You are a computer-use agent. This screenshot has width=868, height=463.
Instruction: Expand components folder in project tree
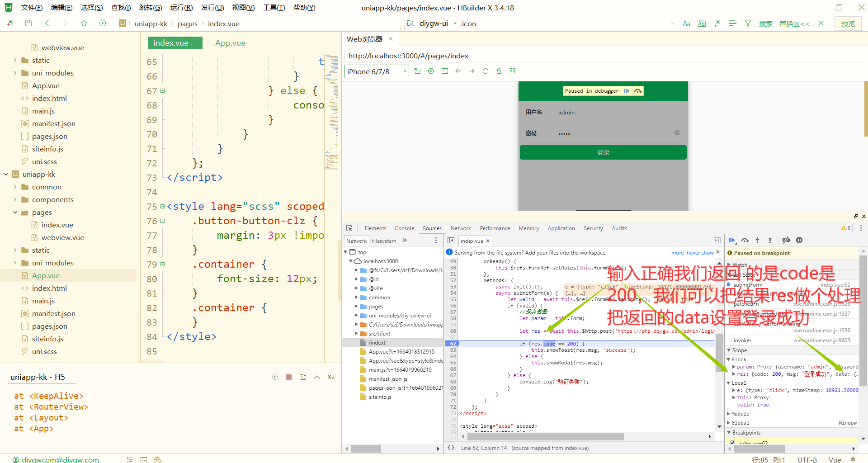coord(15,199)
